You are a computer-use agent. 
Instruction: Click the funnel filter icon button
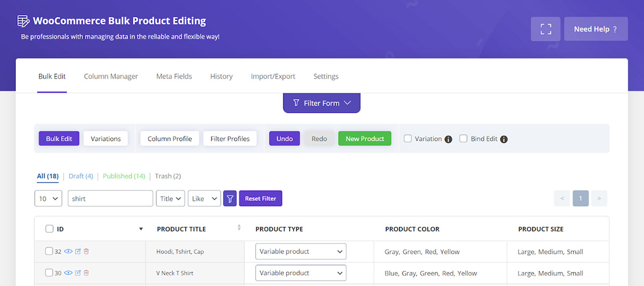[x=230, y=198]
